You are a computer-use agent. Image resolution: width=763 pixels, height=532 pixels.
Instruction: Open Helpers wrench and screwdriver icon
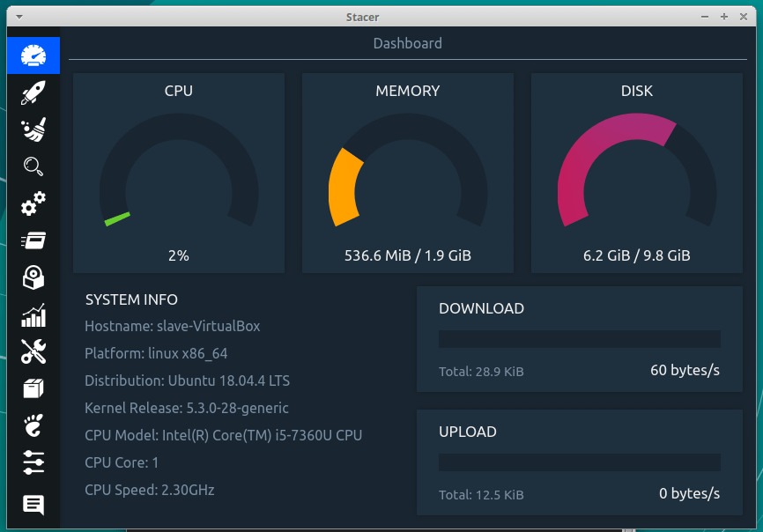33,352
